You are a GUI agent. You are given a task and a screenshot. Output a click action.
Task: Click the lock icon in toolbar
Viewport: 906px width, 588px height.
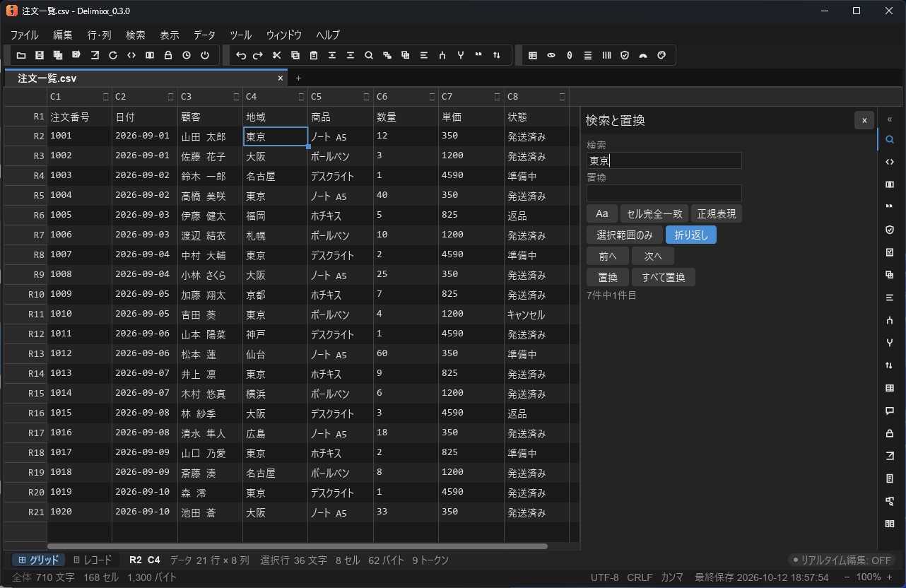168,55
